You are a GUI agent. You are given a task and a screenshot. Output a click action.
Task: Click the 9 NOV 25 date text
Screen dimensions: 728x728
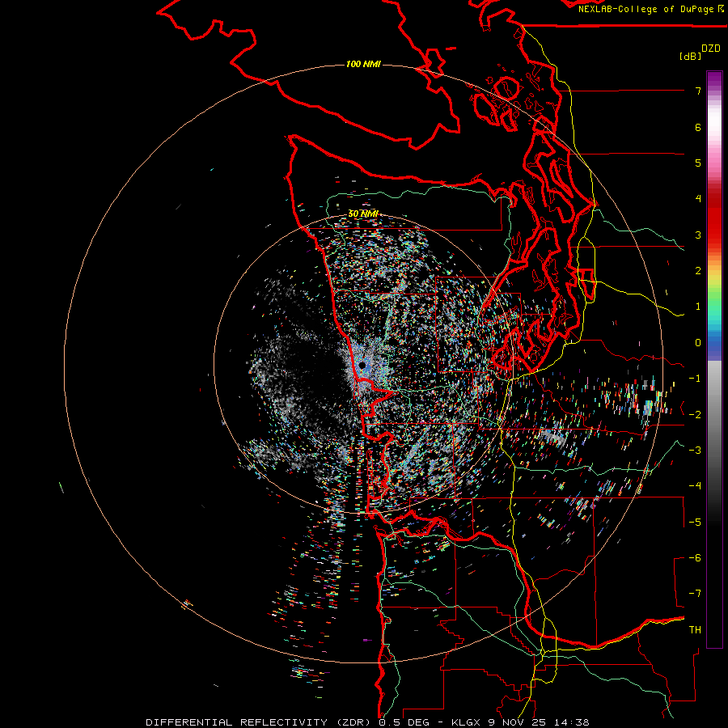(515, 722)
